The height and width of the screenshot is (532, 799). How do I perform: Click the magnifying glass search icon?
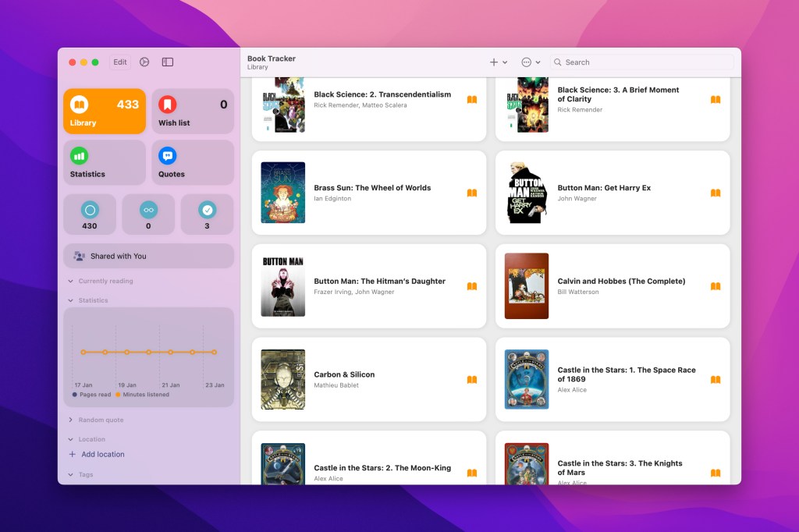[557, 62]
